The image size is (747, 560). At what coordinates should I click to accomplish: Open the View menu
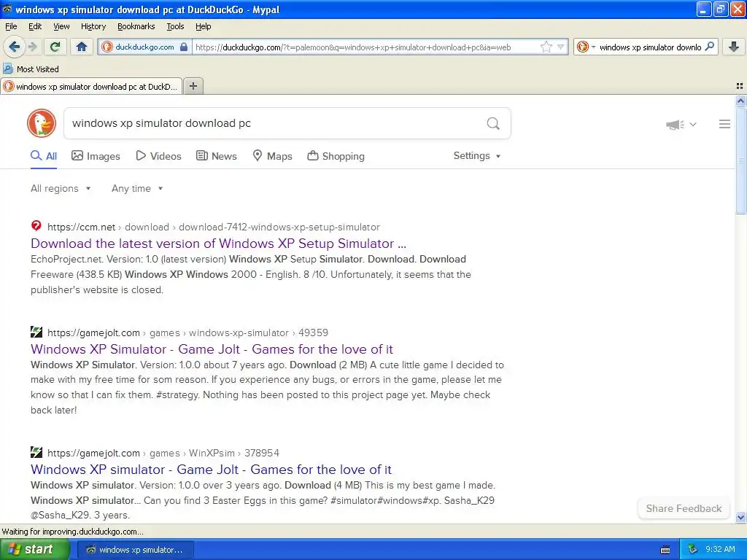tap(61, 26)
